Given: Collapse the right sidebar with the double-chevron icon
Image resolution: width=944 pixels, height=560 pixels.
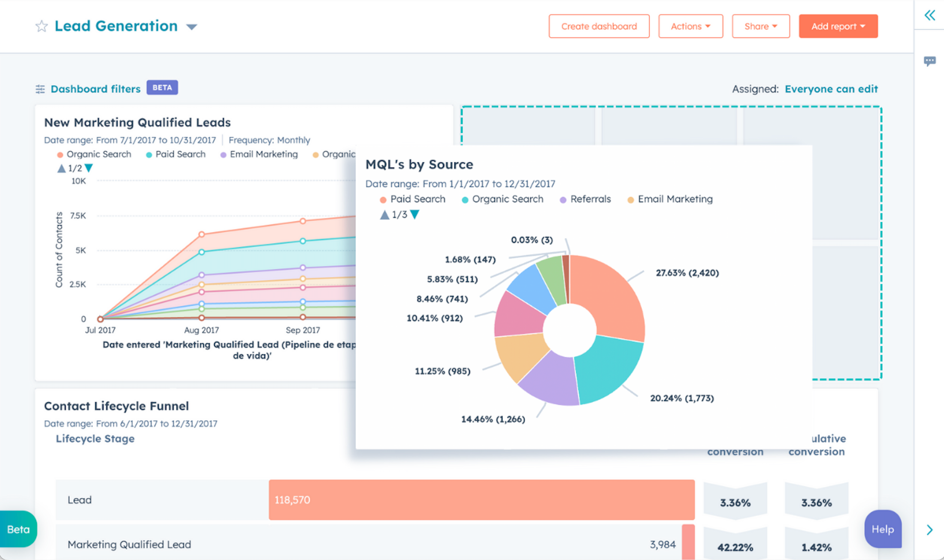Looking at the screenshot, I should click(x=930, y=15).
